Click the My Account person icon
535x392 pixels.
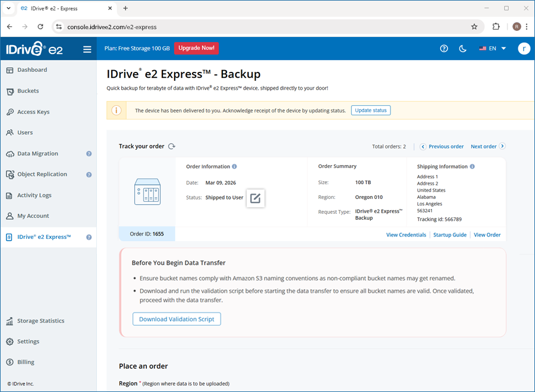click(x=10, y=216)
